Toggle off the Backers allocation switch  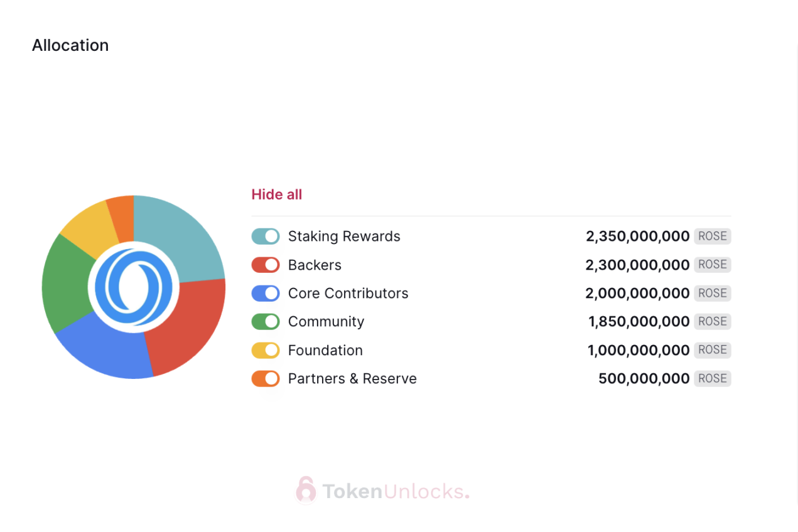[x=266, y=265]
